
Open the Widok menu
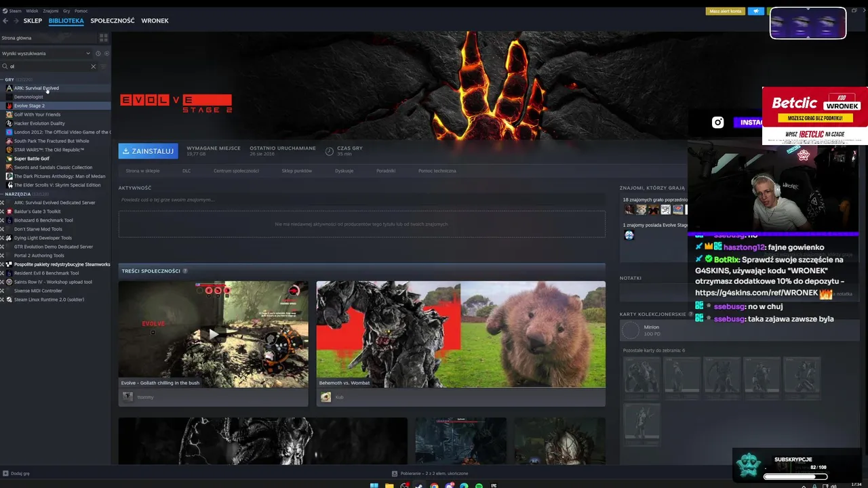point(32,11)
